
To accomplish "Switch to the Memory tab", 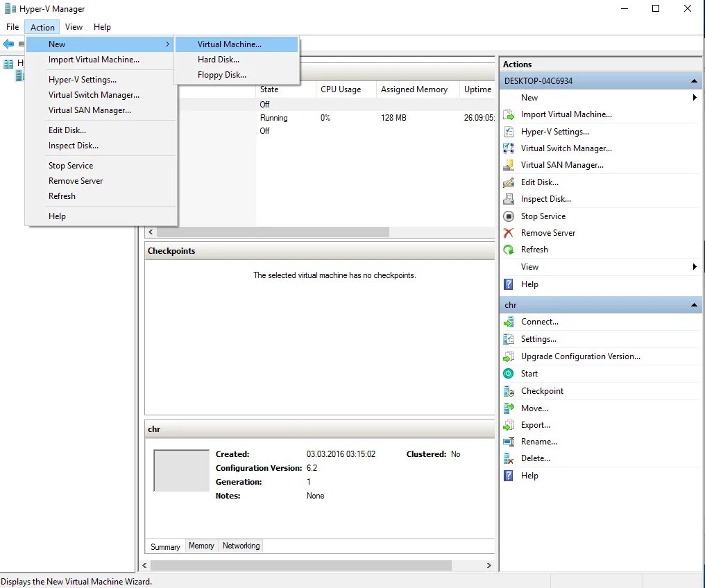I will (201, 546).
